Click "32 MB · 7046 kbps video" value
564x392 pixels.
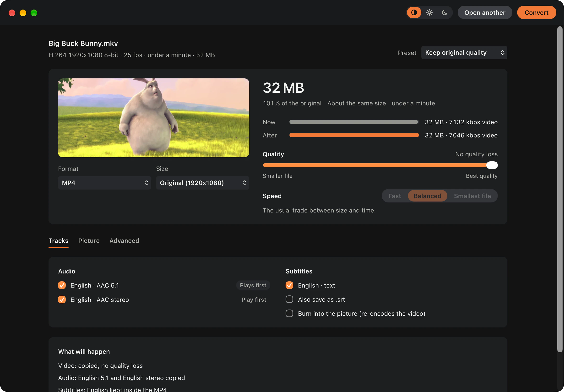click(461, 135)
